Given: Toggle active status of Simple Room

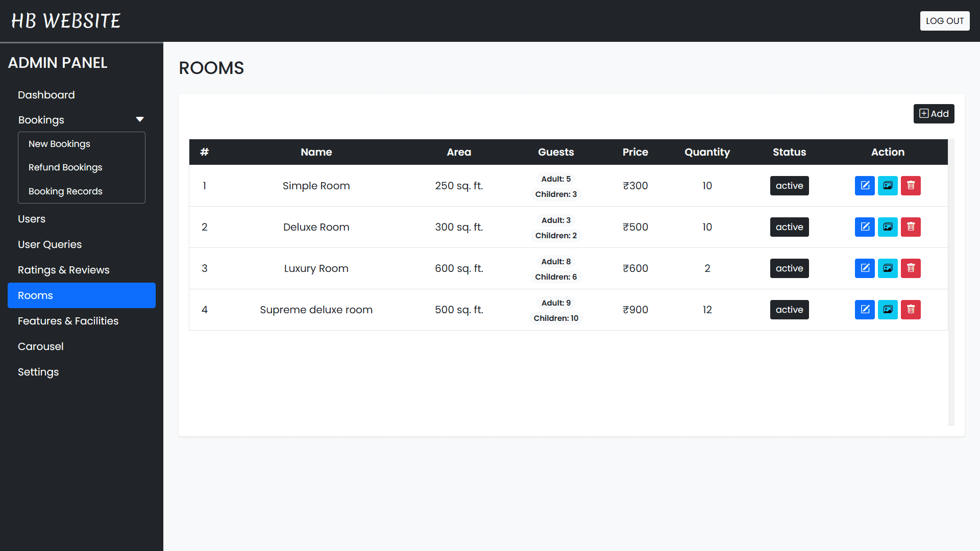Looking at the screenshot, I should coord(789,186).
